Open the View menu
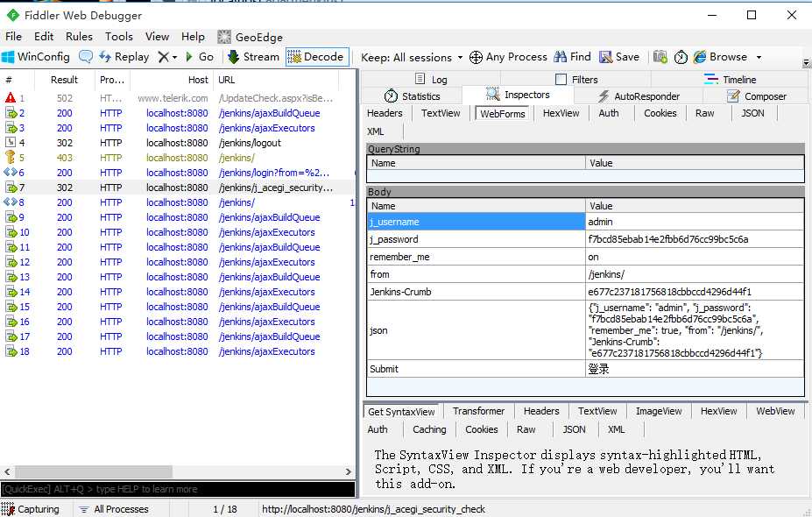 point(157,37)
